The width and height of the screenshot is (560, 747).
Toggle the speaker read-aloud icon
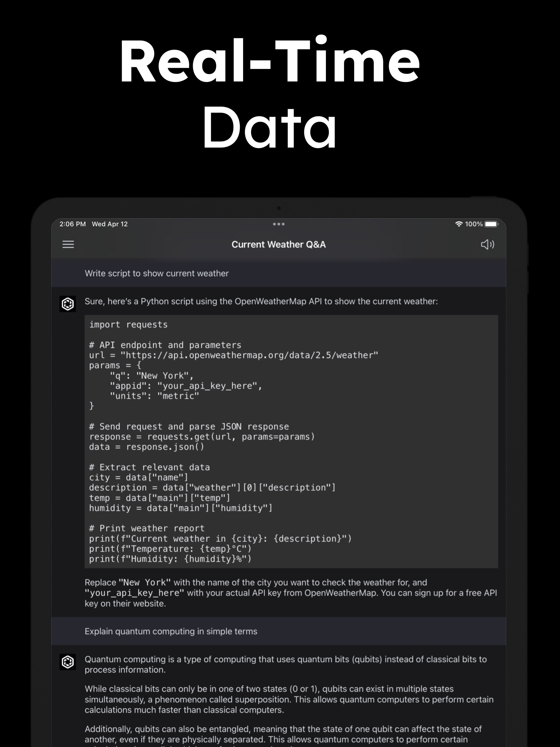487,244
